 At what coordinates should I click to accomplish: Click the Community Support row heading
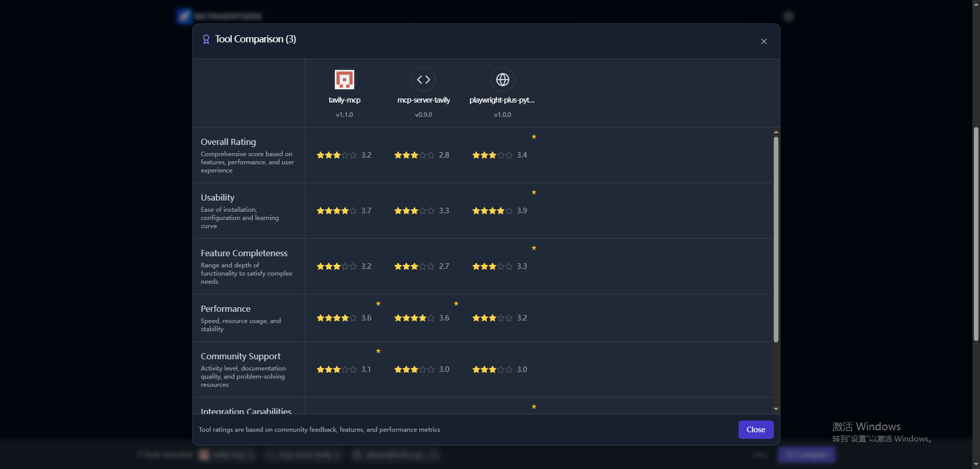[x=240, y=356]
